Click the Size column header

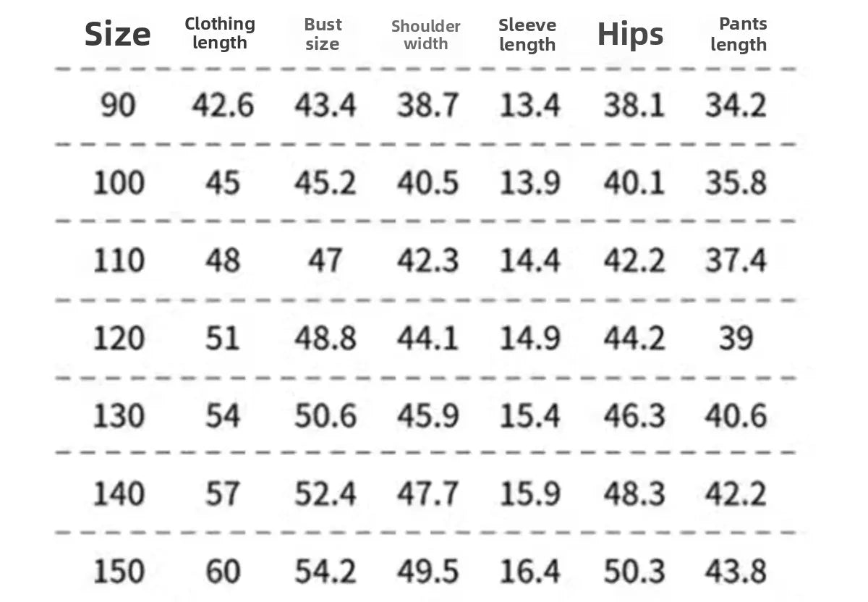[117, 34]
